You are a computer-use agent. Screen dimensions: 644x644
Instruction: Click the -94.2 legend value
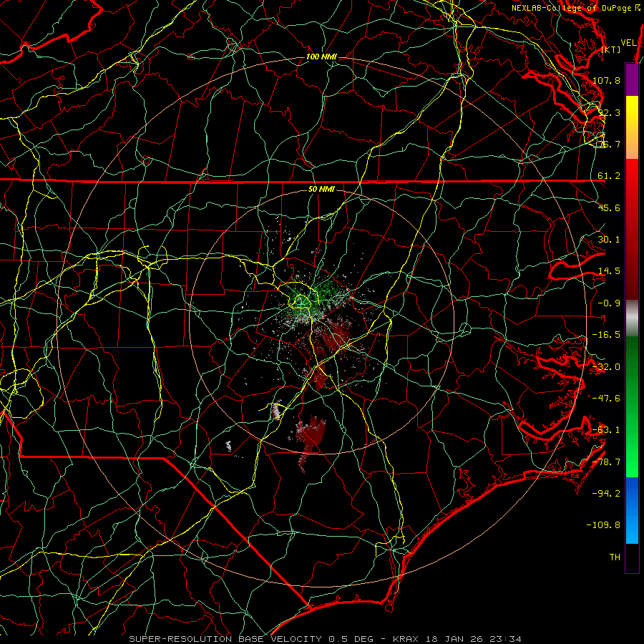tap(606, 494)
